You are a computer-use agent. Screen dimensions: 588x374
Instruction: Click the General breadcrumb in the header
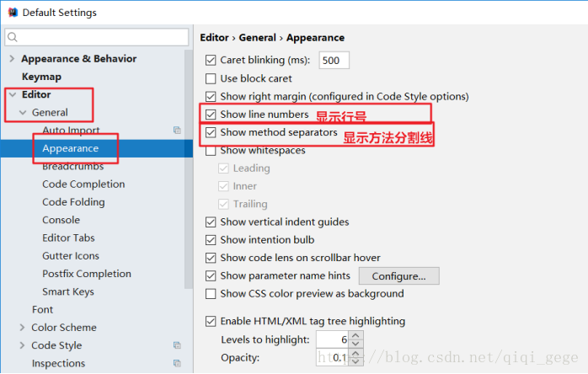[x=258, y=38]
